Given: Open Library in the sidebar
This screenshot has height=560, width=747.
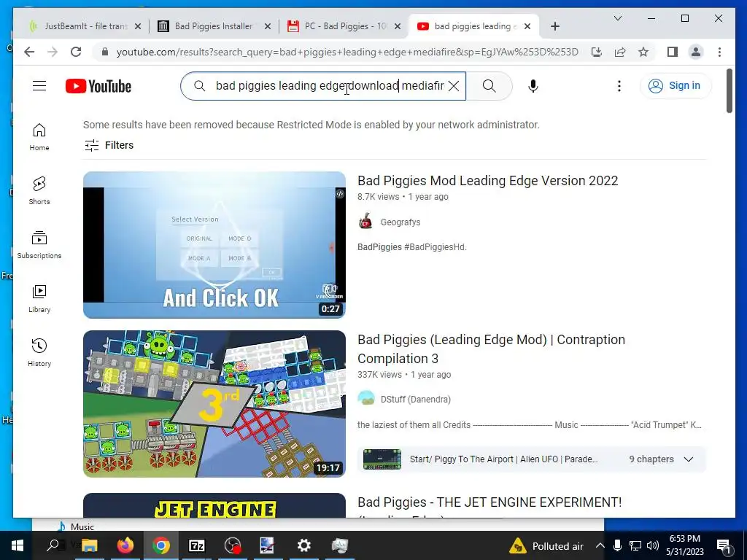Looking at the screenshot, I should click(x=39, y=299).
